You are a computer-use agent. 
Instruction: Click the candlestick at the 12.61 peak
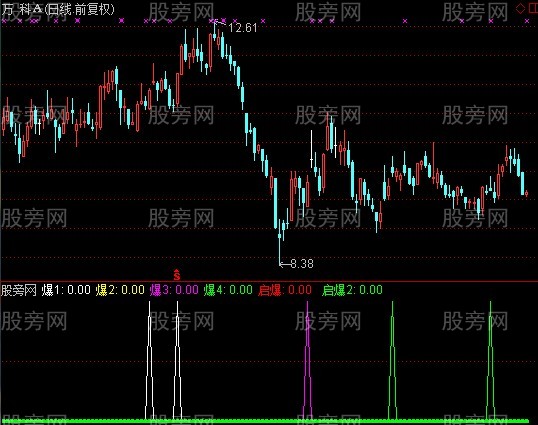[215, 33]
